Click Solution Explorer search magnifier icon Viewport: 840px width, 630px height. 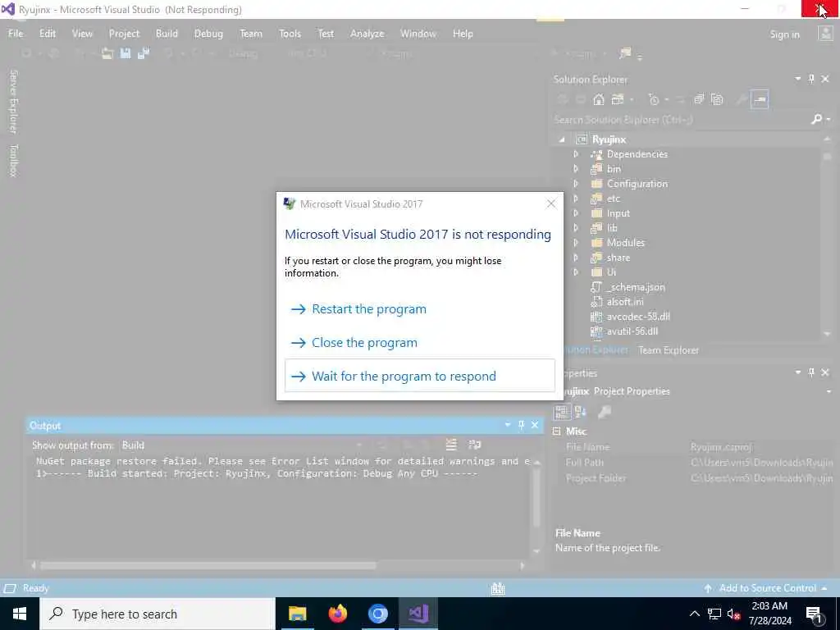tap(816, 120)
